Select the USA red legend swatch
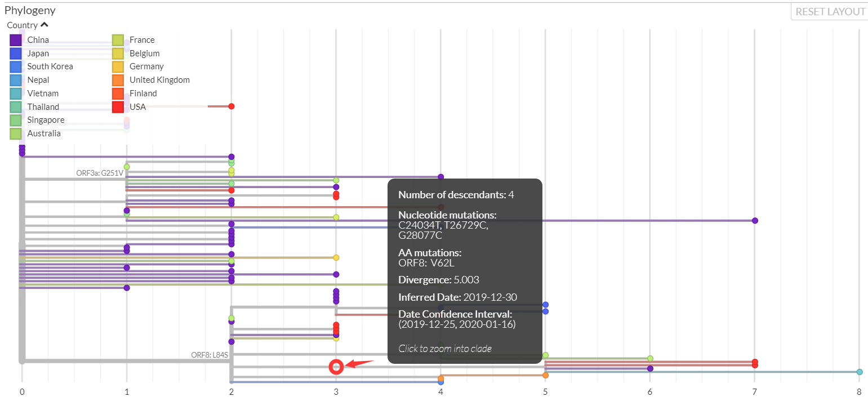Screen dimensions: 868x401 click(118, 107)
